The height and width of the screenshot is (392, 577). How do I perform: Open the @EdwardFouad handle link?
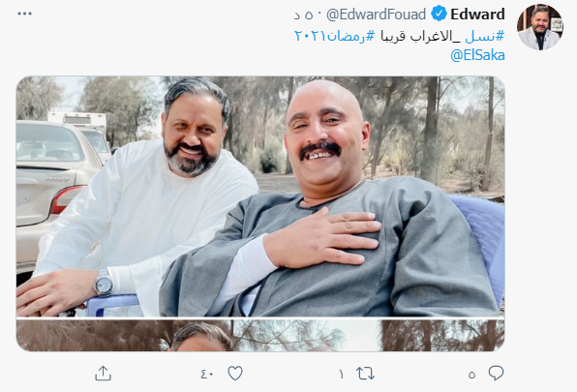click(x=376, y=15)
